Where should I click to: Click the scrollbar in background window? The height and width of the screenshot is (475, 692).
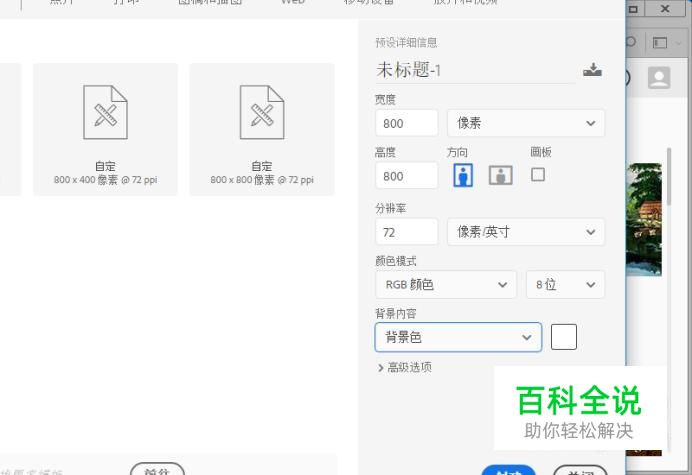click(x=669, y=177)
